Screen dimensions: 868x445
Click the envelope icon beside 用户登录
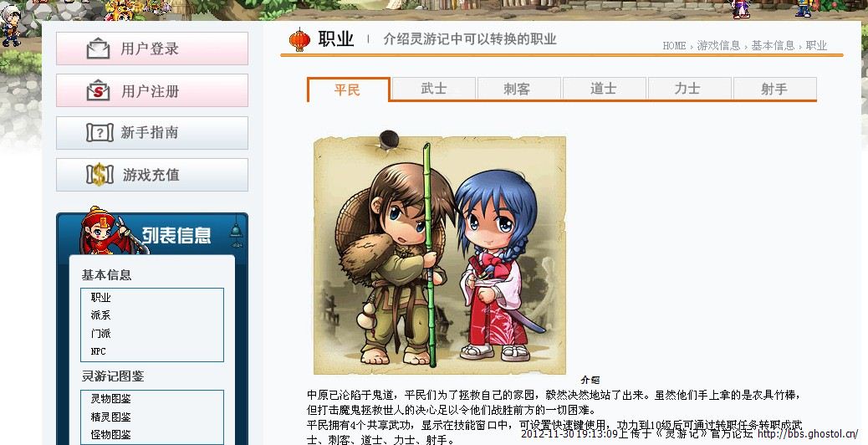click(99, 49)
